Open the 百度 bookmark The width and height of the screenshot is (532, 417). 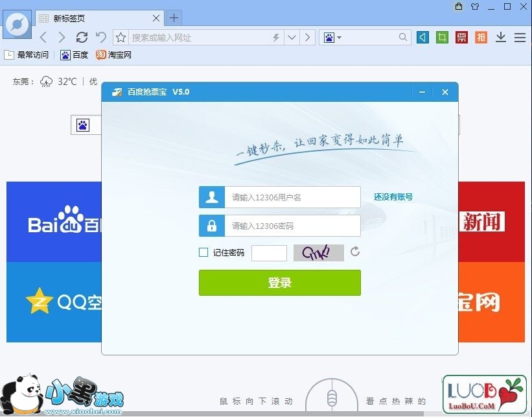74,54
